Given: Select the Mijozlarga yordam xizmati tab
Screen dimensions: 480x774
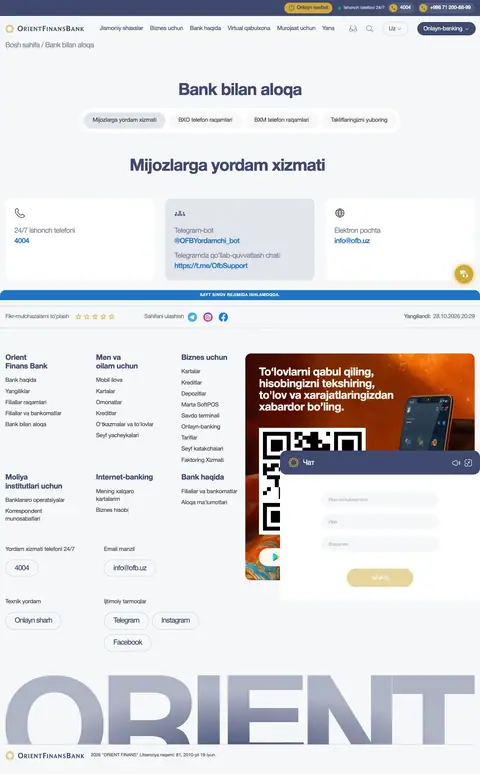Looking at the screenshot, I should [x=124, y=120].
